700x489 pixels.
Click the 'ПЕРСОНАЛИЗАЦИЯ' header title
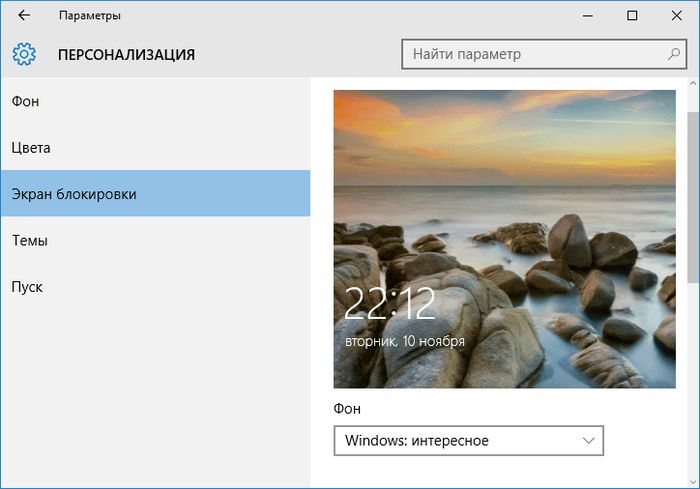126,54
